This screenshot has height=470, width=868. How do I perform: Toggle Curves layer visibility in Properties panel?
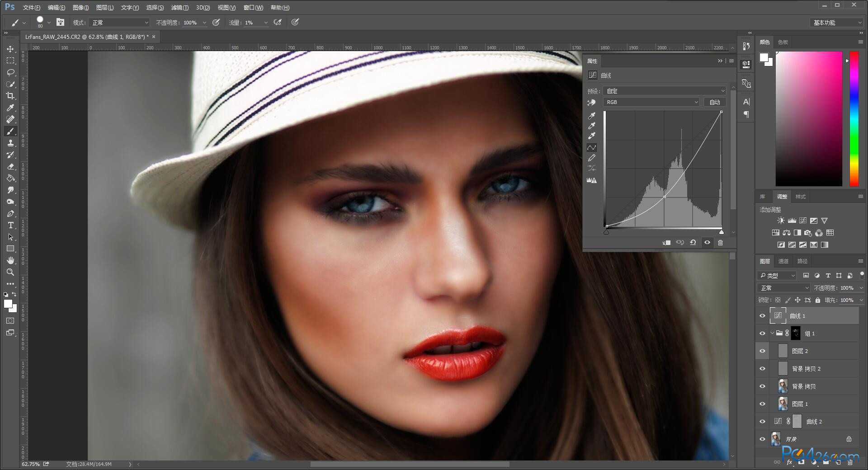tap(707, 243)
